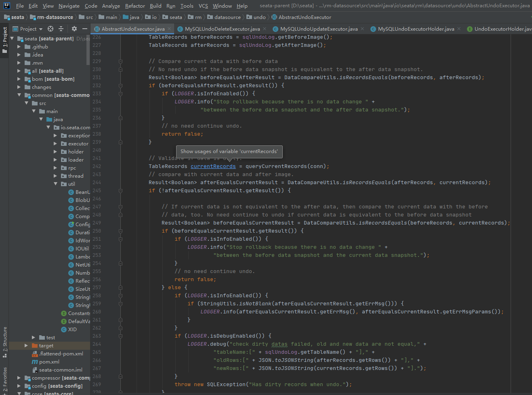Click the locate current file crosshair icon

click(50, 29)
